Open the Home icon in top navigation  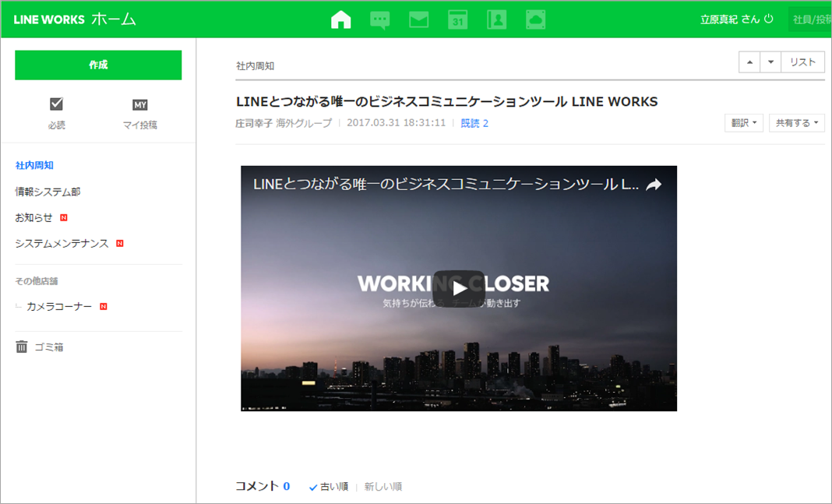point(341,19)
